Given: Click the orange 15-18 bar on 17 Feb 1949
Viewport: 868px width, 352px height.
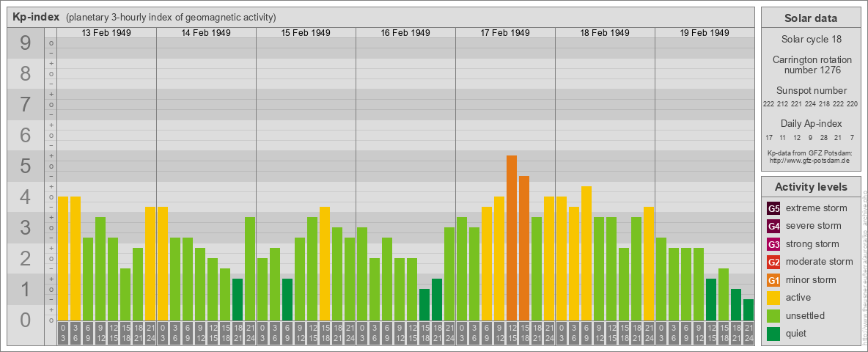Looking at the screenshot, I should click(524, 249).
